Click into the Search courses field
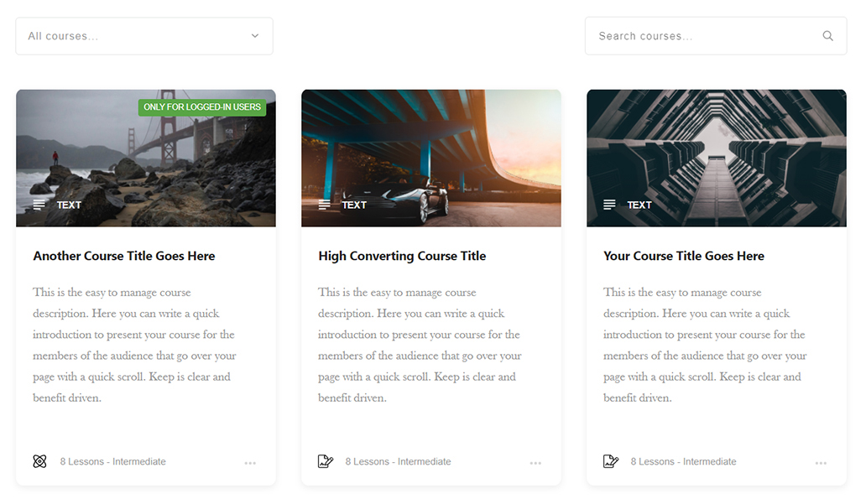866x504 pixels. (705, 36)
